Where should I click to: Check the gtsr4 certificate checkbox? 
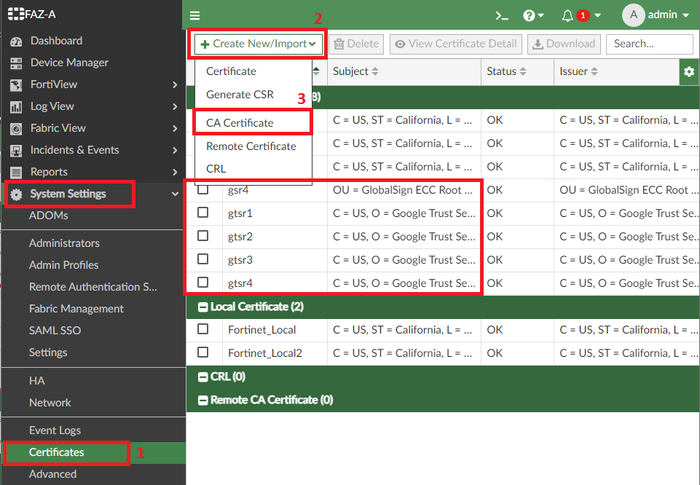point(203,282)
